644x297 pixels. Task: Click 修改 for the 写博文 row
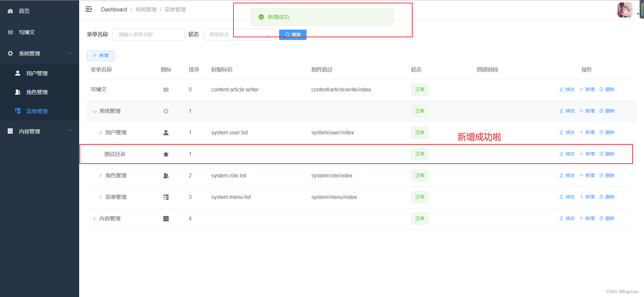567,89
